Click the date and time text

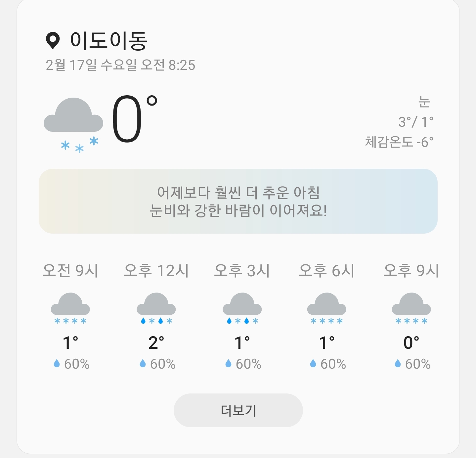point(120,65)
